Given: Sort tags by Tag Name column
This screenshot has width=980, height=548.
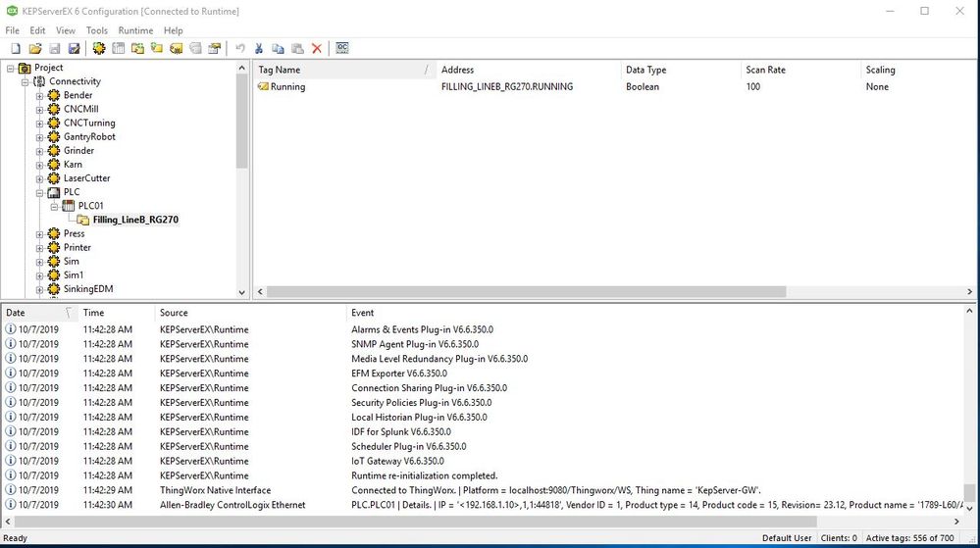Looking at the screenshot, I should pos(344,70).
